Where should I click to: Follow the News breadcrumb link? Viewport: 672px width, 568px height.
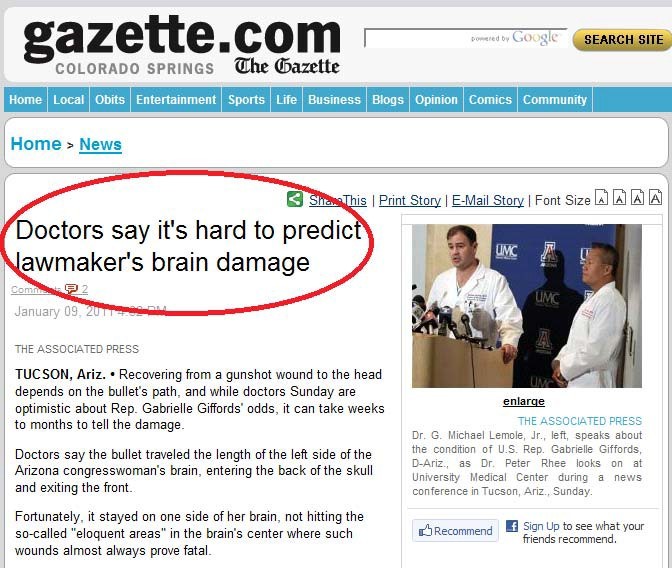(100, 144)
